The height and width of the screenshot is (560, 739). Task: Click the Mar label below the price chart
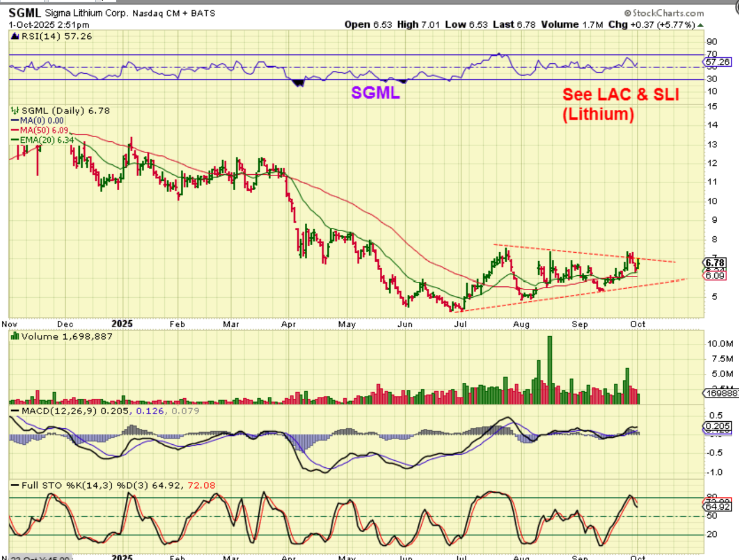click(230, 324)
